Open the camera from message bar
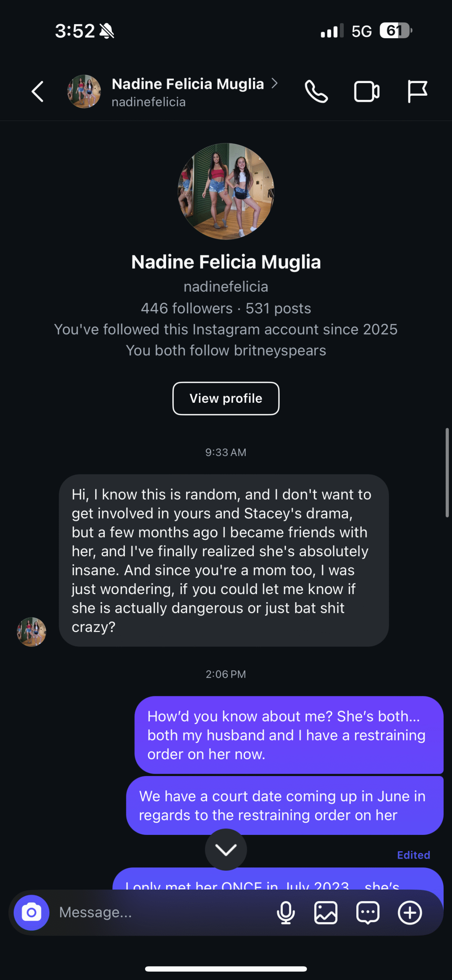 [31, 913]
